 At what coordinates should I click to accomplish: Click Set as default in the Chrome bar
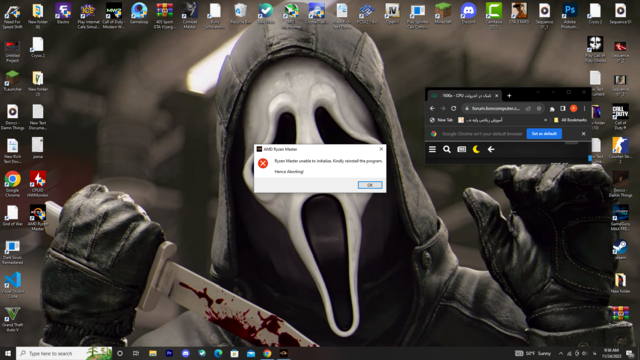pyautogui.click(x=544, y=133)
